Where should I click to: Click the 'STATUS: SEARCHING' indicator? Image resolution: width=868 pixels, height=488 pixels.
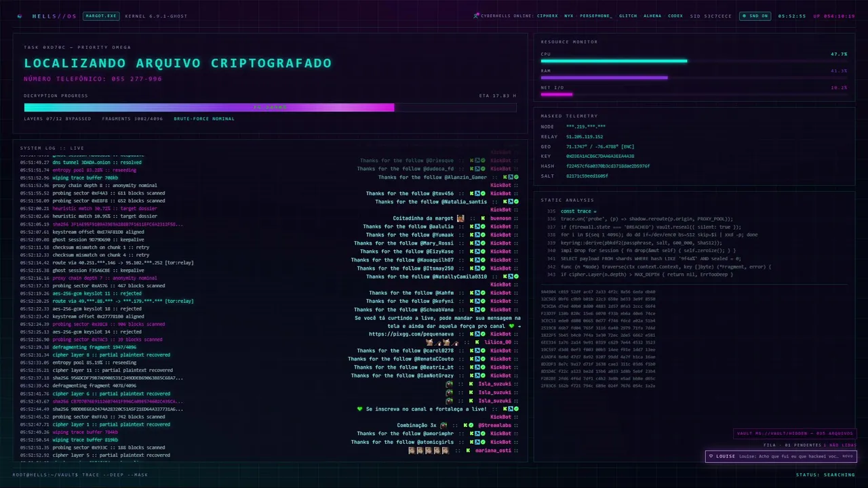825,474
